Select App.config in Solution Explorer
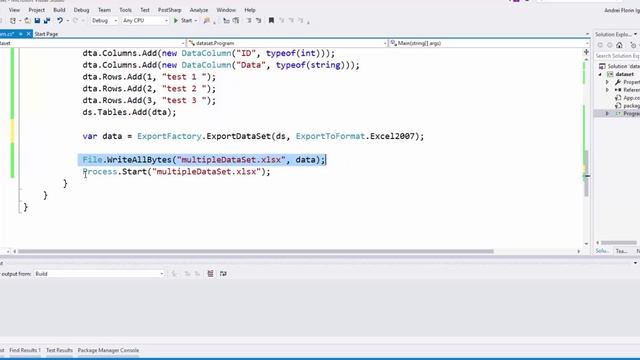 [x=628, y=98]
